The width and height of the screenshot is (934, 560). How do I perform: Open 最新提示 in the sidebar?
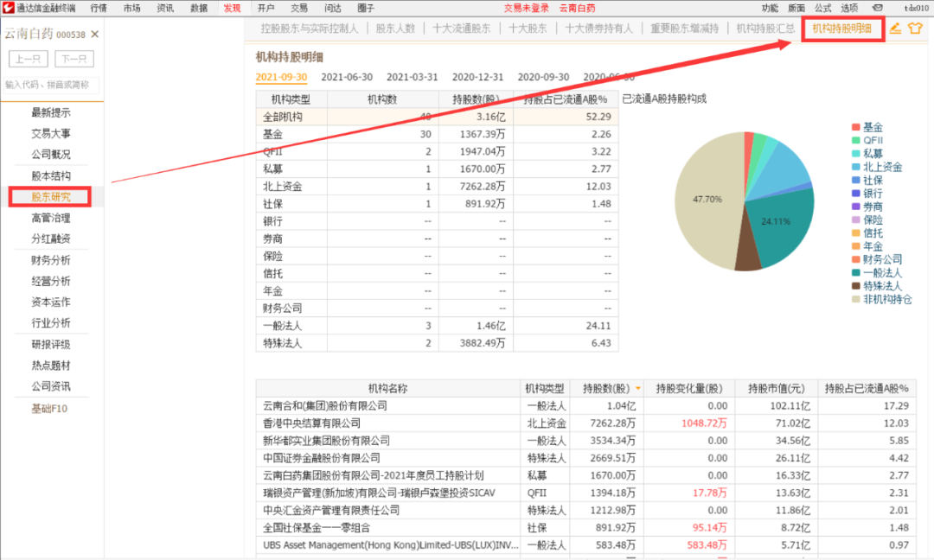coord(51,112)
